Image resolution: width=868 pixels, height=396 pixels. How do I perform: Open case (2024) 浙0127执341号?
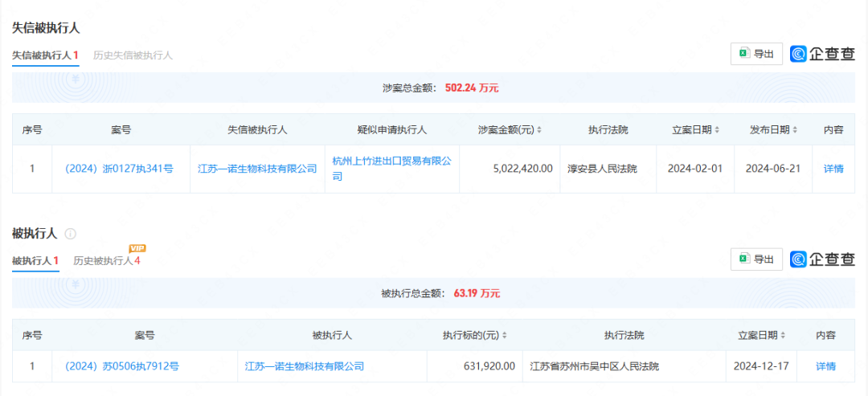119,169
